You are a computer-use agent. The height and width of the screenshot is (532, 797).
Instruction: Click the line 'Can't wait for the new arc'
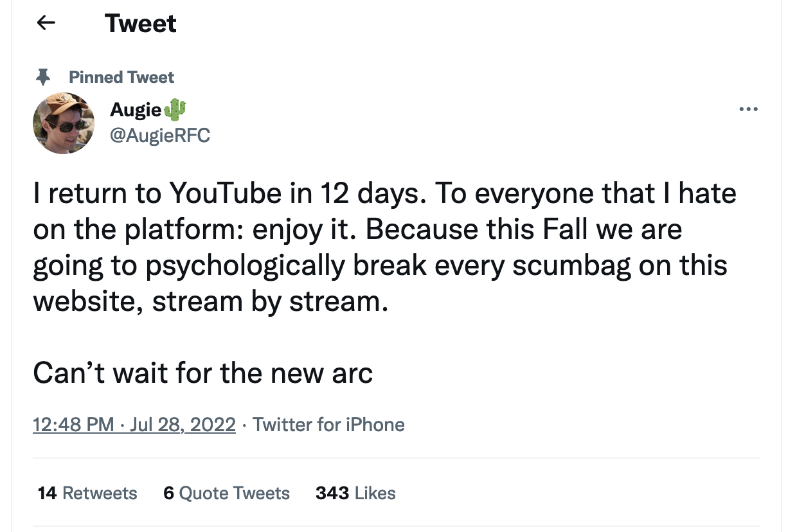click(203, 373)
